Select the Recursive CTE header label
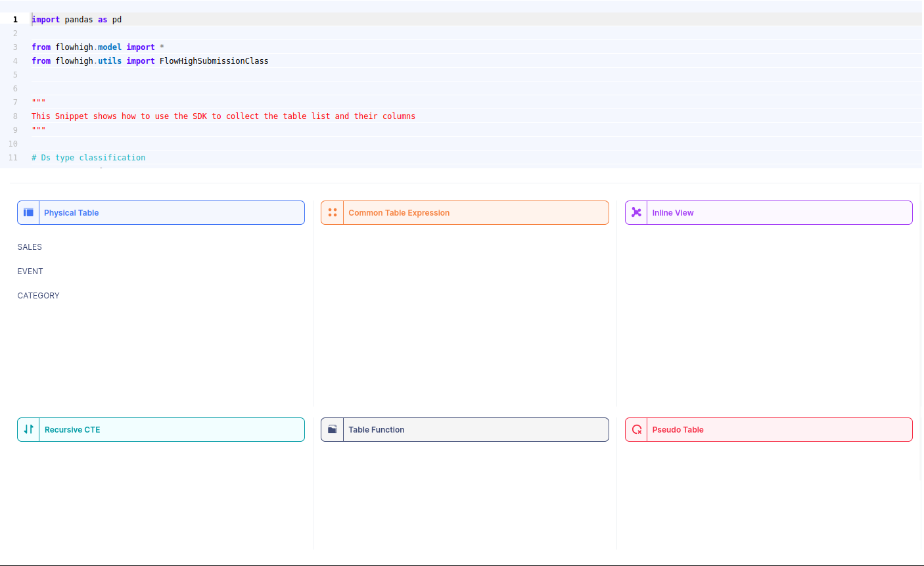Image resolution: width=924 pixels, height=566 pixels. click(x=72, y=430)
